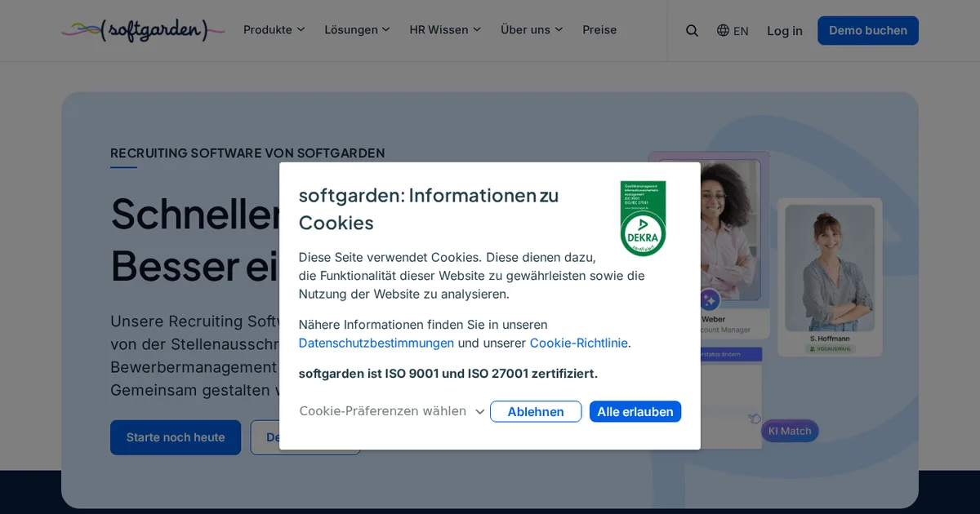Click the heading 'RECRUITING SOFTWARE VON SOFTGARDEN'

coord(247,153)
